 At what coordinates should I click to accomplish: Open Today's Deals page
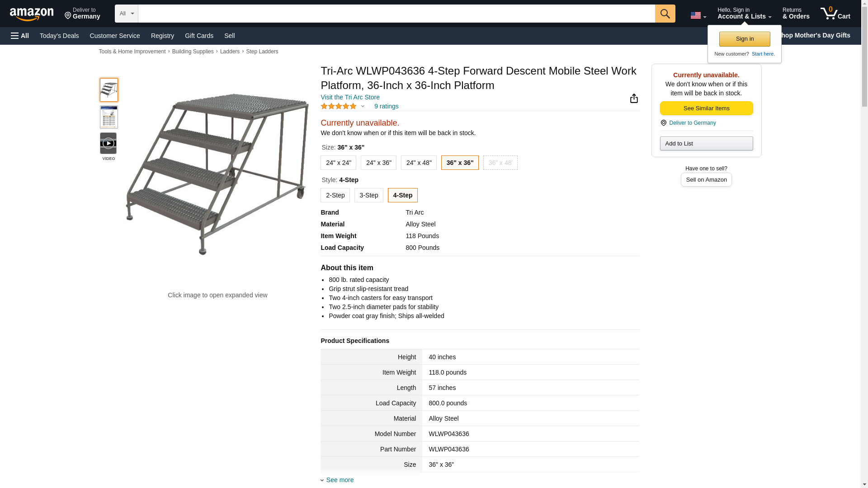[x=59, y=36]
